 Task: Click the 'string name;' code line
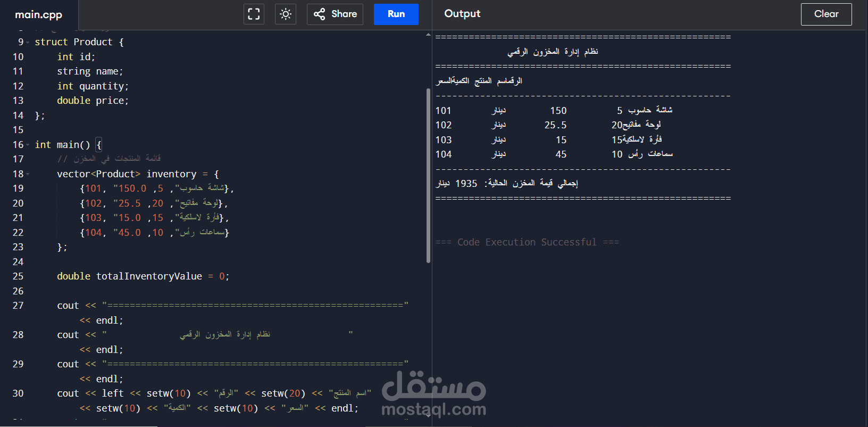tap(90, 71)
